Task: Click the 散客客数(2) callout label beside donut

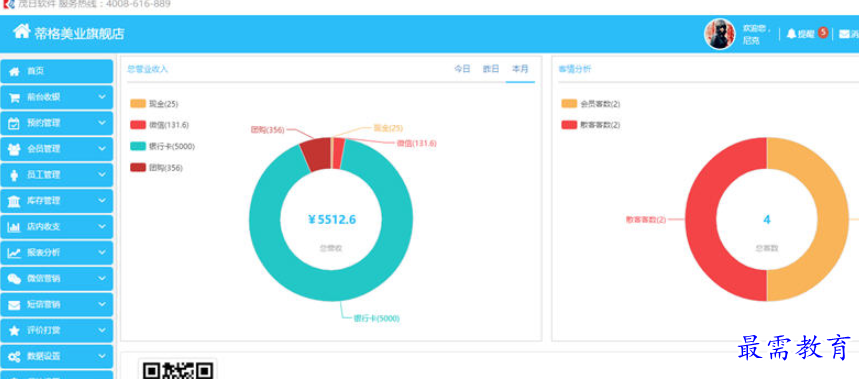Action: 646,220
